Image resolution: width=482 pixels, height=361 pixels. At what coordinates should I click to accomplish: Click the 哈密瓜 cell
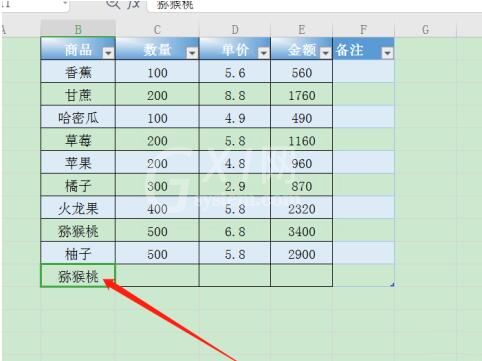pyautogui.click(x=78, y=117)
